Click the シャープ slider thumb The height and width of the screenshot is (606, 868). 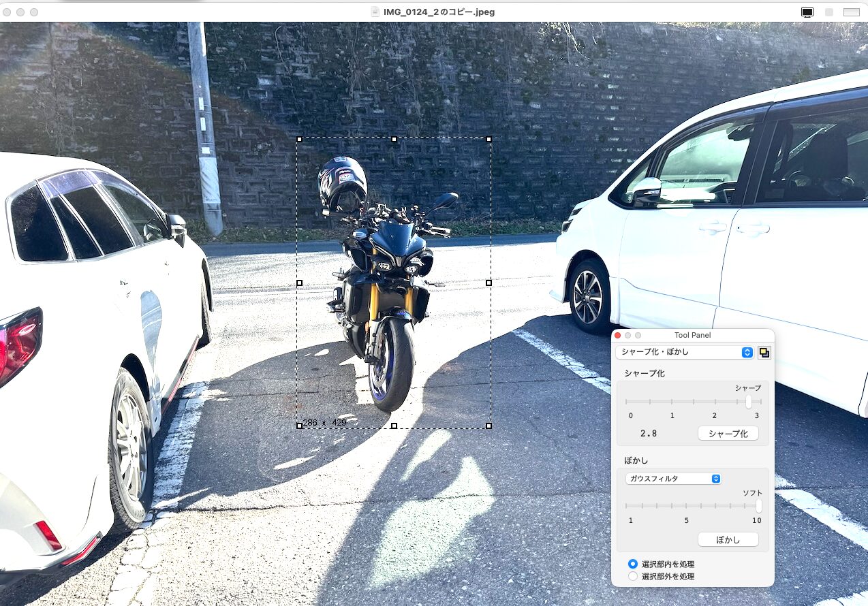748,402
